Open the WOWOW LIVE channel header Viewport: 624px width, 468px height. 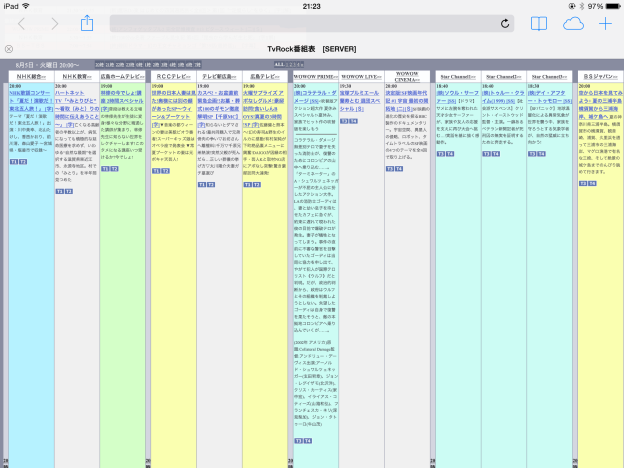click(362, 76)
